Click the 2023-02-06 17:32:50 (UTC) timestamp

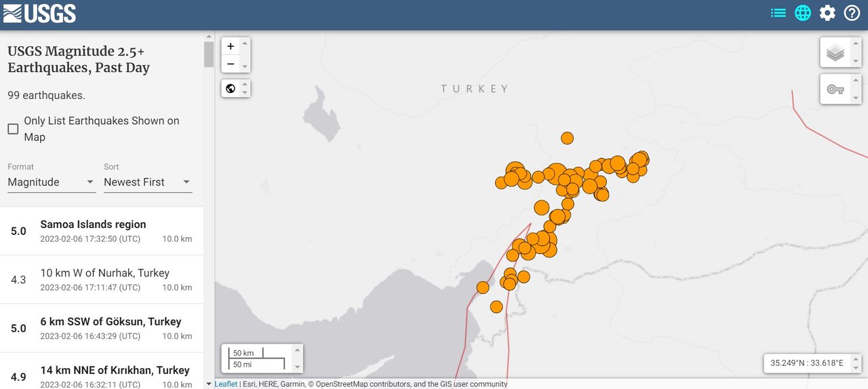90,239
